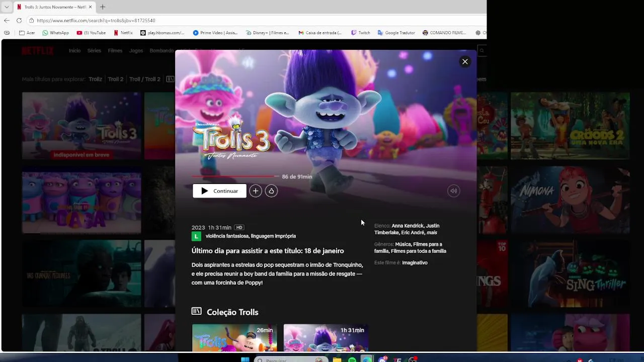Add Trolls 3 to My List

click(256, 191)
